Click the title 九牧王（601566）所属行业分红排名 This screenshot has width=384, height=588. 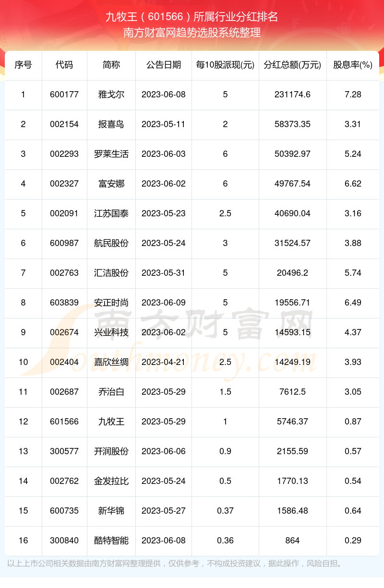[192, 17]
